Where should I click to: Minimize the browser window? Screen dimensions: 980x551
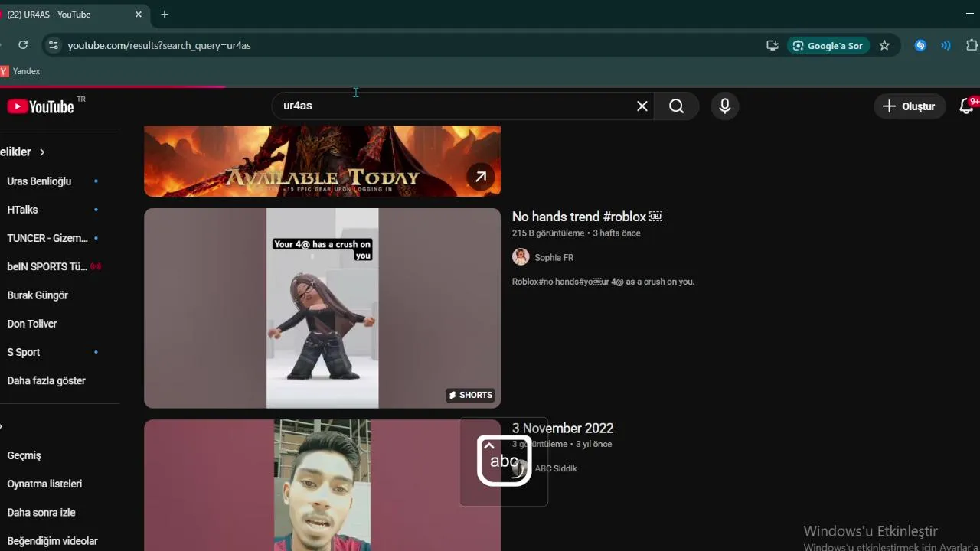pyautogui.click(x=970, y=14)
